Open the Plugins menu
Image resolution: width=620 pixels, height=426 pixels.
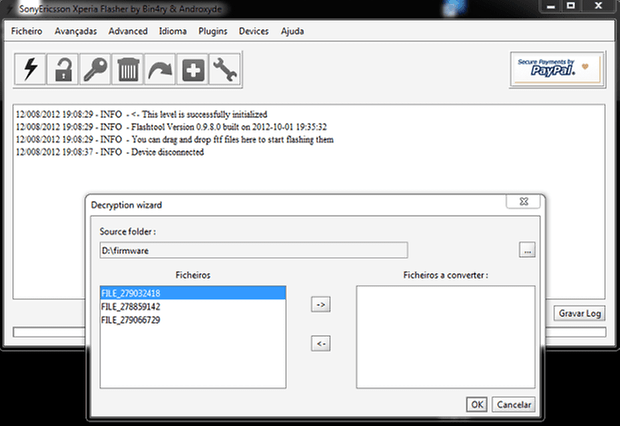click(x=213, y=31)
